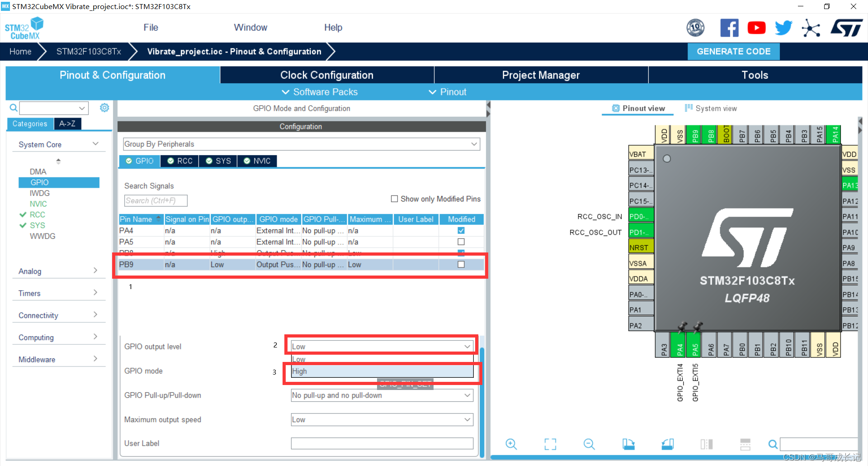This screenshot has width=868, height=466.
Task: Select pin BOOT0 on the chip
Action: pos(726,135)
